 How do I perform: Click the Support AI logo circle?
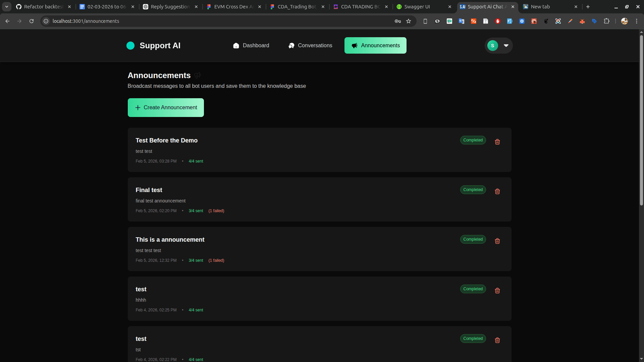[x=130, y=46]
